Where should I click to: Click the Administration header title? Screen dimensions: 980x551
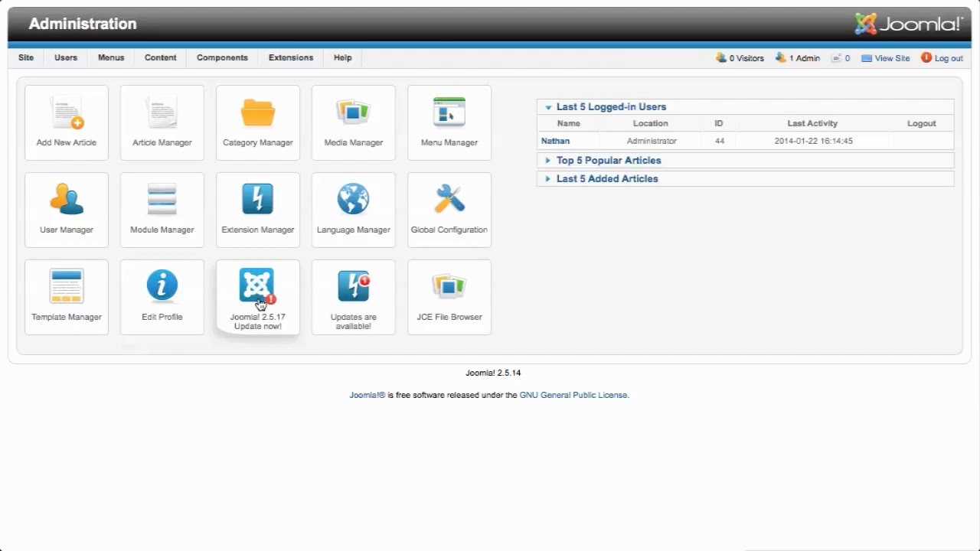pyautogui.click(x=83, y=24)
